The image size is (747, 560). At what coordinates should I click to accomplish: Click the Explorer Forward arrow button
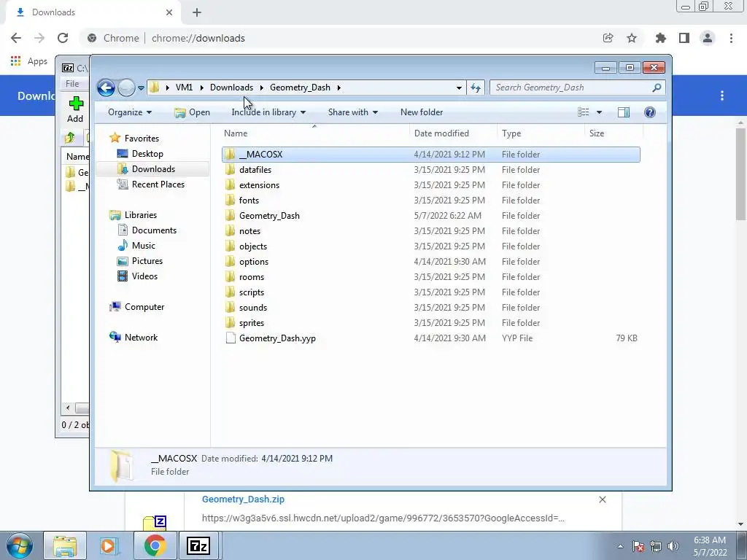[126, 87]
